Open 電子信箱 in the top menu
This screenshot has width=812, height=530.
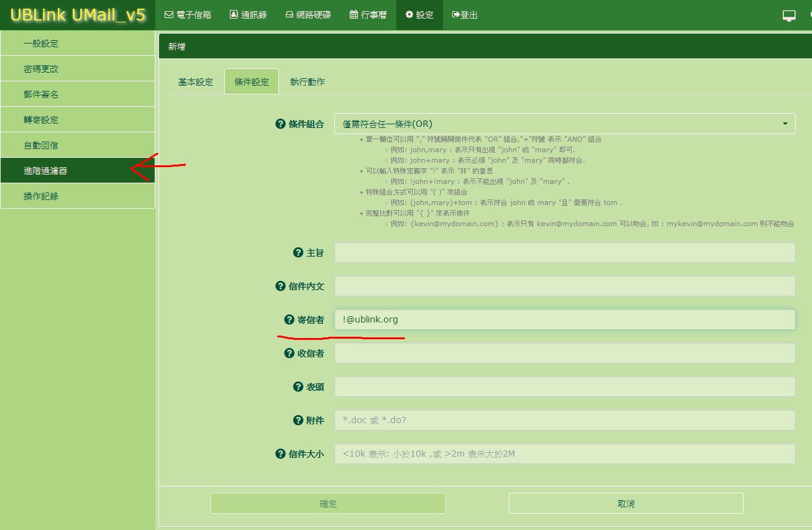(188, 15)
